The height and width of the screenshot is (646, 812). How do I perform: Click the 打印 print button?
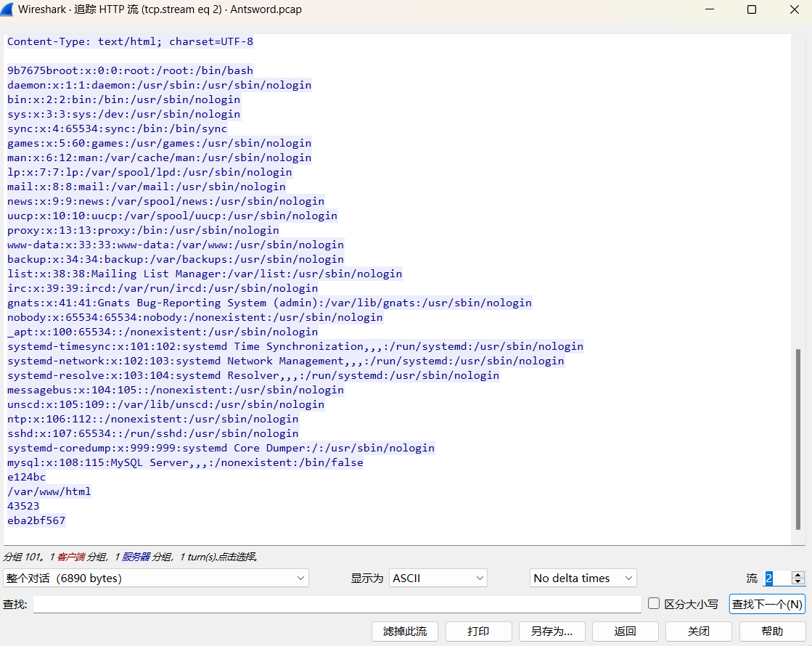click(x=478, y=631)
